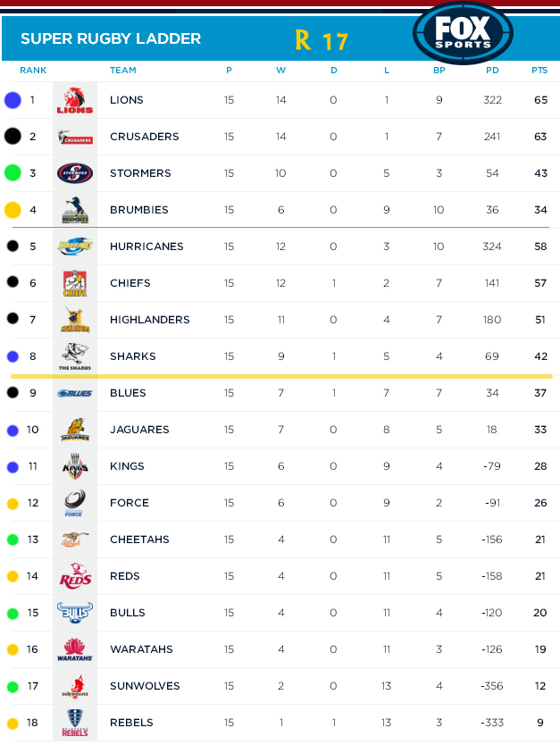Click the PD column header
This screenshot has width=560, height=745.
tap(492, 70)
